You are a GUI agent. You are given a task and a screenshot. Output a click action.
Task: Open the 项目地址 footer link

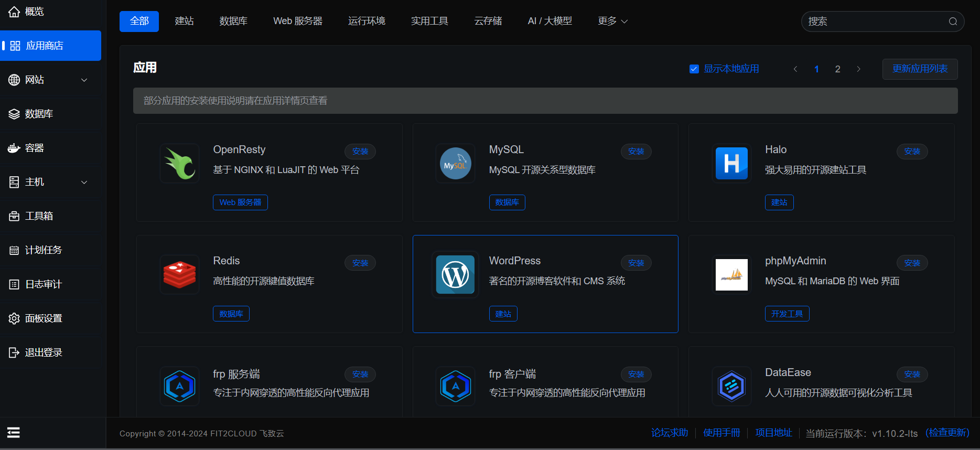pyautogui.click(x=773, y=433)
